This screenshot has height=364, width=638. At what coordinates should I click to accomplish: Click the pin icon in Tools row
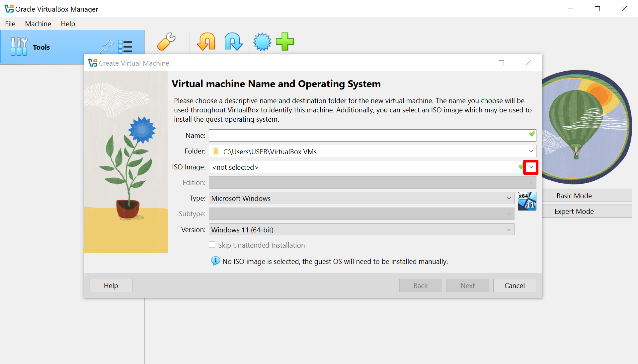[x=107, y=47]
